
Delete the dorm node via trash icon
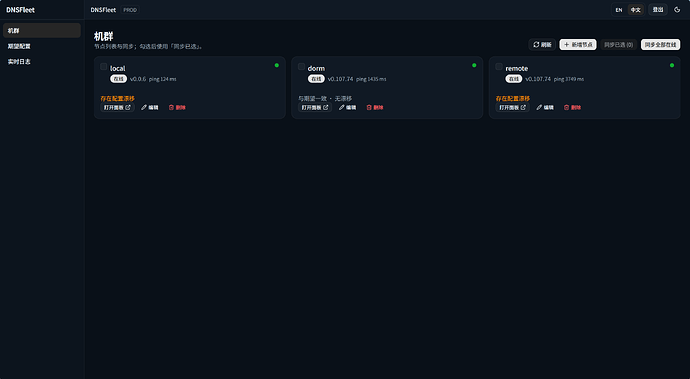(x=374, y=107)
